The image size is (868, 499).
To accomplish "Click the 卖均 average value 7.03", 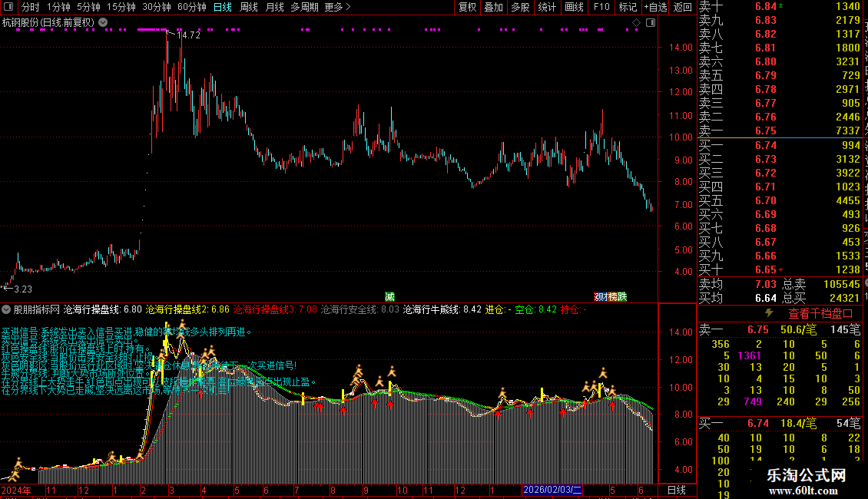I will coord(766,284).
